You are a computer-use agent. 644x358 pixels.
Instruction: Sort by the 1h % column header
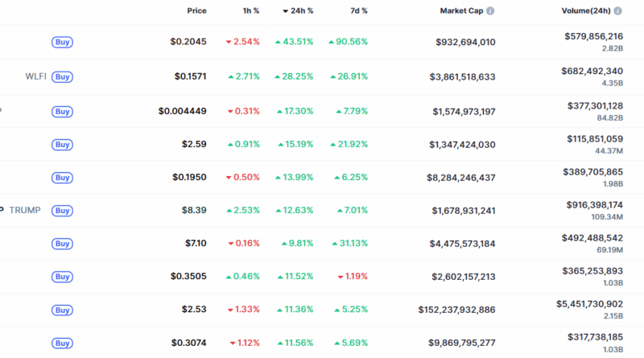(x=250, y=11)
